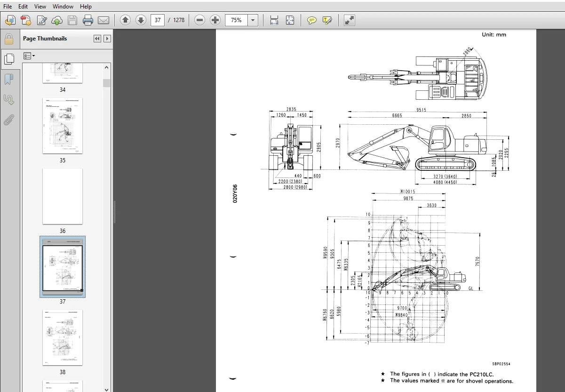
Task: Click the Highlight text tool icon
Action: pos(328,20)
